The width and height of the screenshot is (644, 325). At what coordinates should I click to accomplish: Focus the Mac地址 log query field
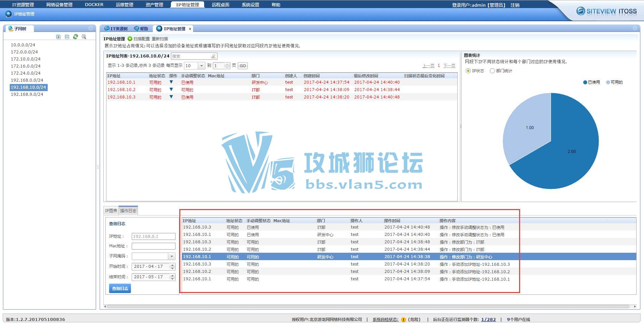(x=153, y=246)
